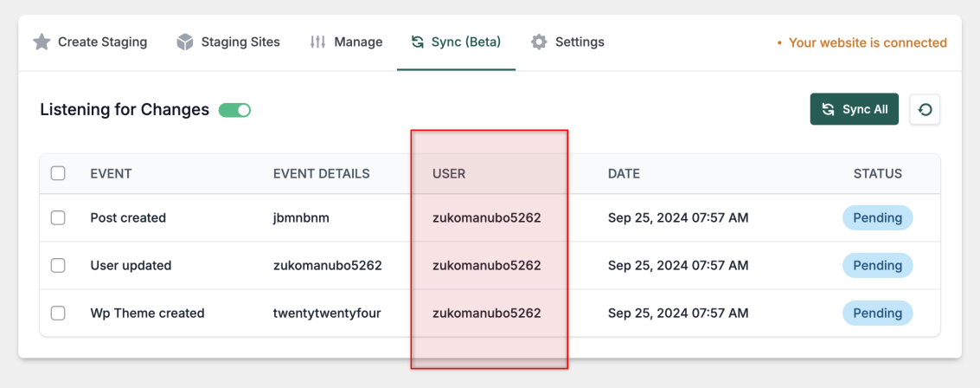Viewport: 980px width, 388px height.
Task: Toggle the Listening for Changes switch
Action: pyautogui.click(x=234, y=110)
